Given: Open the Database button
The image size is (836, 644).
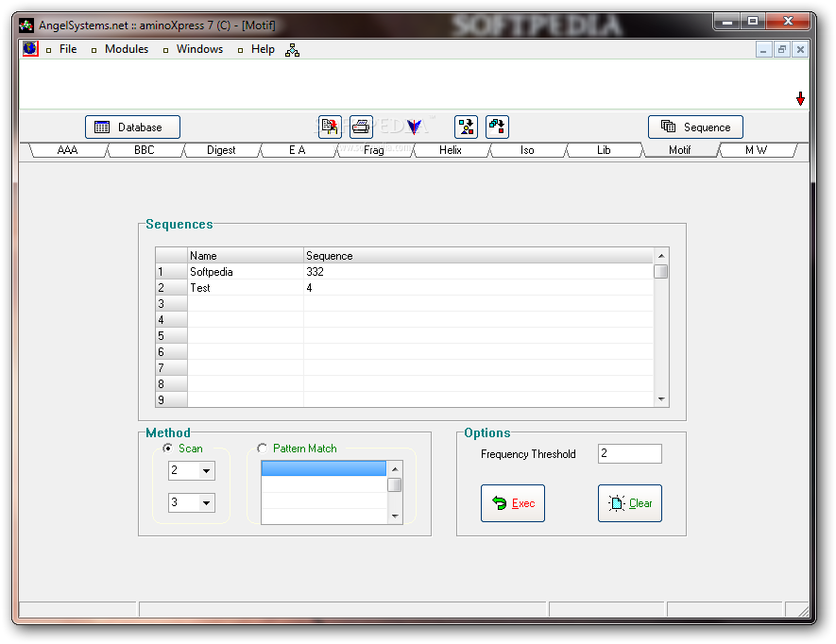Looking at the screenshot, I should (x=133, y=127).
